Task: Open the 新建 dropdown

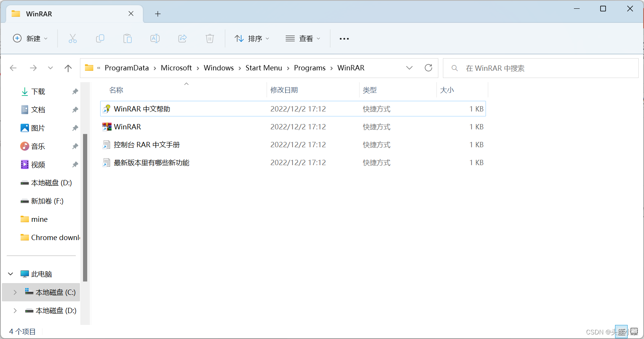Action: [30, 38]
